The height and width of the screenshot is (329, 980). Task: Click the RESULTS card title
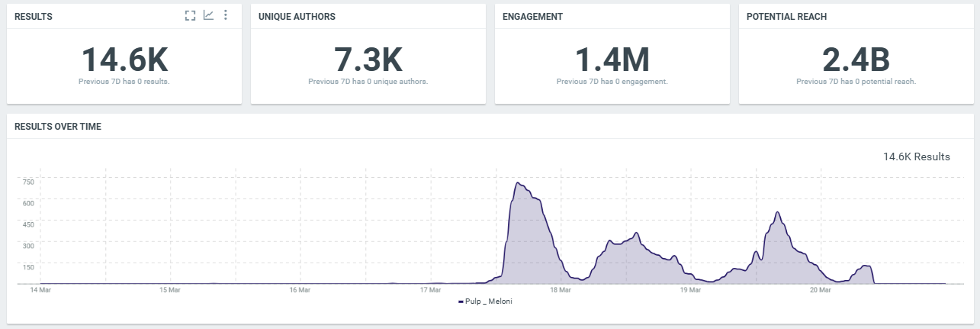34,16
